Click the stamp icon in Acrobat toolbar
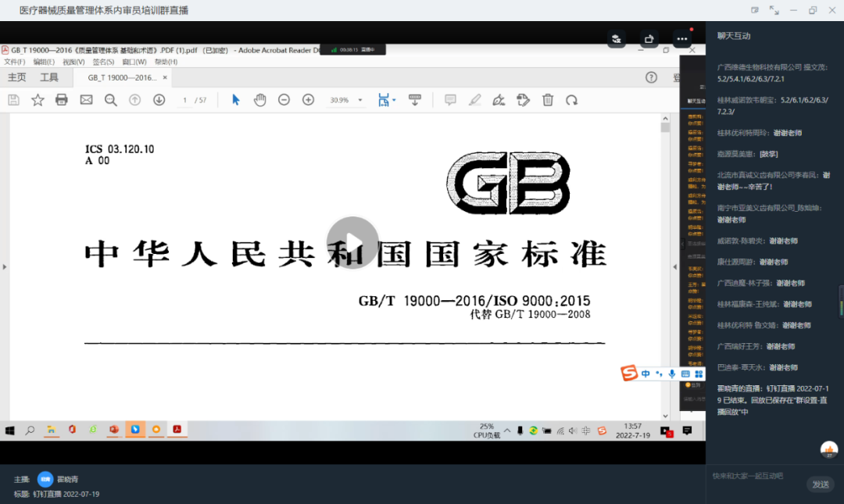 click(523, 100)
